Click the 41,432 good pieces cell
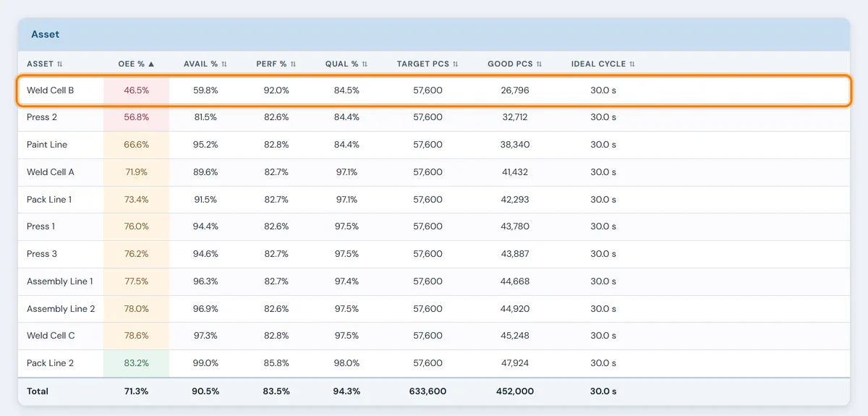Viewport: 868px width, 416px height. click(x=515, y=172)
